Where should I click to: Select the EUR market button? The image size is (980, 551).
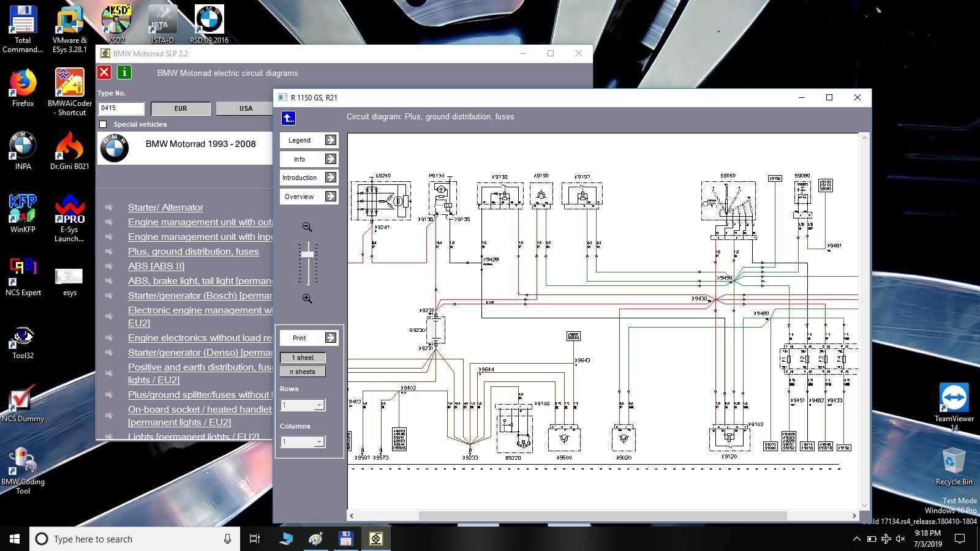[x=181, y=108]
